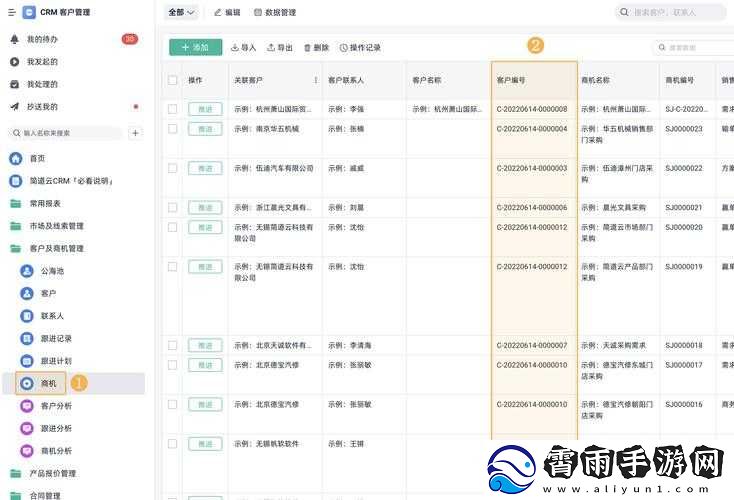Go to 首页 home icon

point(15,159)
